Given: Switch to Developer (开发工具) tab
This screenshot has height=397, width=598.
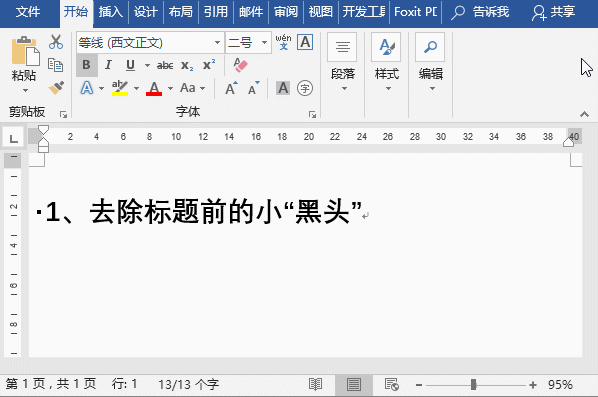Looking at the screenshot, I should tap(363, 12).
